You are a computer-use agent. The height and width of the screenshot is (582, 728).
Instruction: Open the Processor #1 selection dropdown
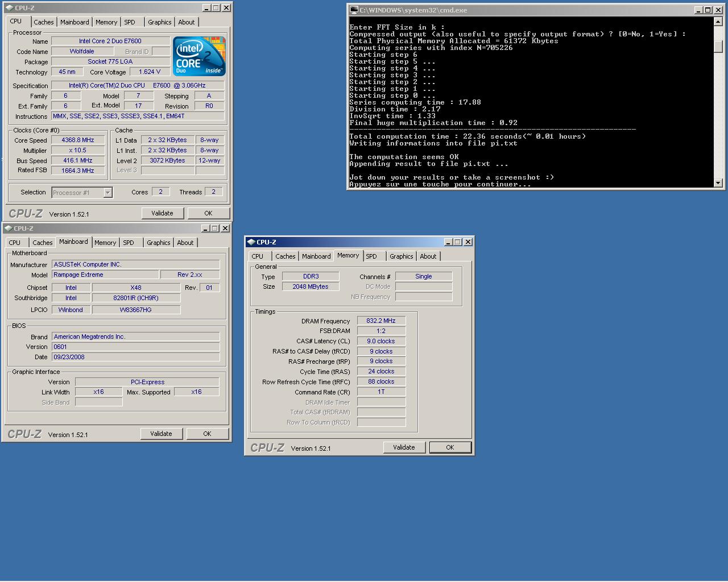coord(107,193)
